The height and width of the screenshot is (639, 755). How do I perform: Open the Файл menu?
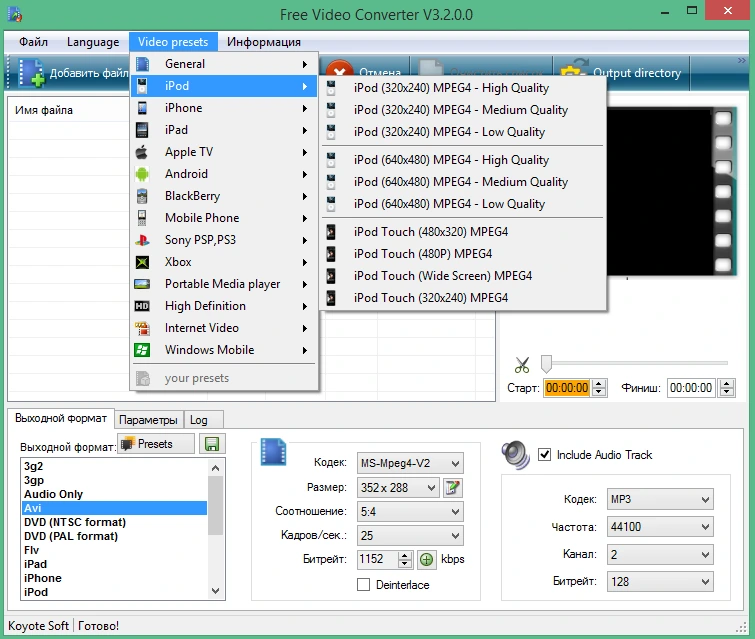tap(33, 42)
